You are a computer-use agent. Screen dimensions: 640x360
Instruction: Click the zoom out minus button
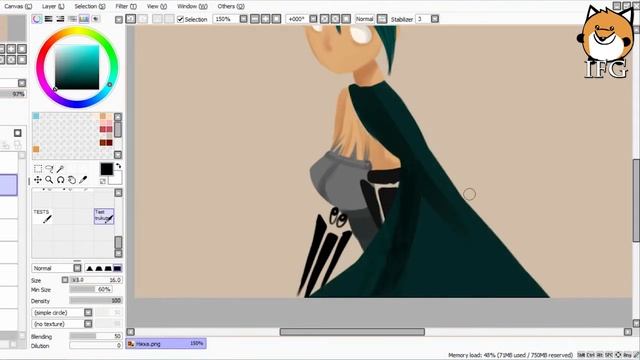tap(255, 19)
